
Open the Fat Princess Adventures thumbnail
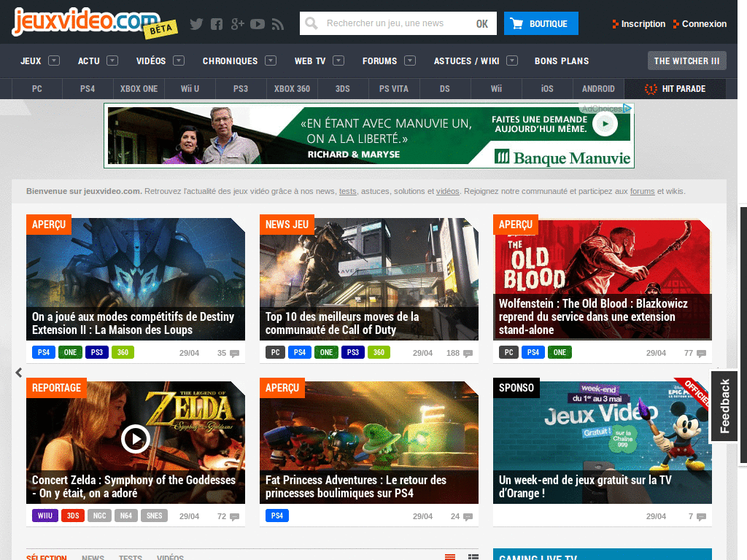point(368,443)
